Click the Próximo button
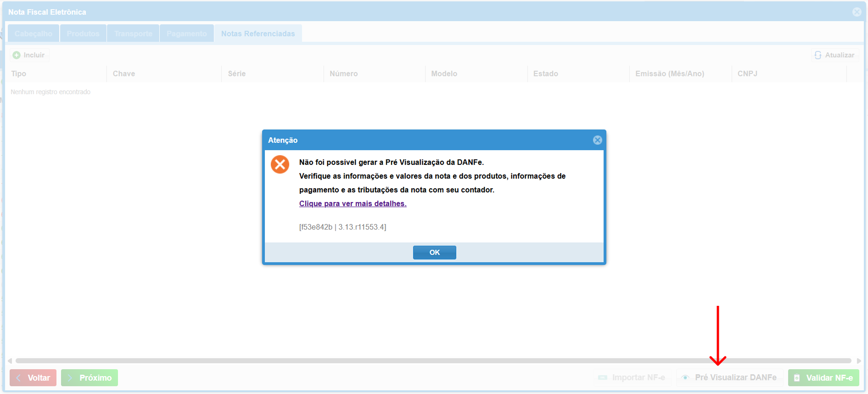Image resolution: width=868 pixels, height=394 pixels. [90, 378]
